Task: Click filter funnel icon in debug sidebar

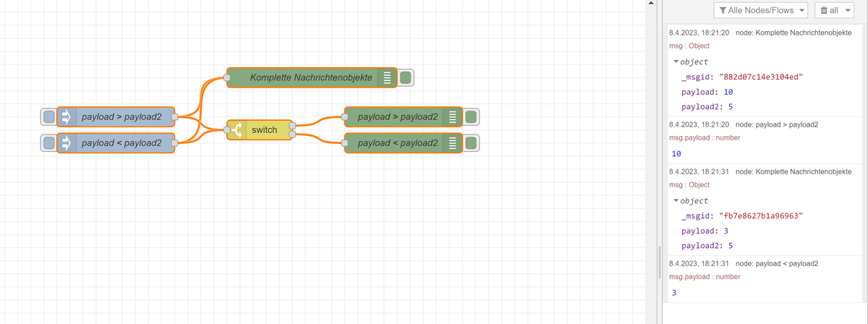Action: 723,10
